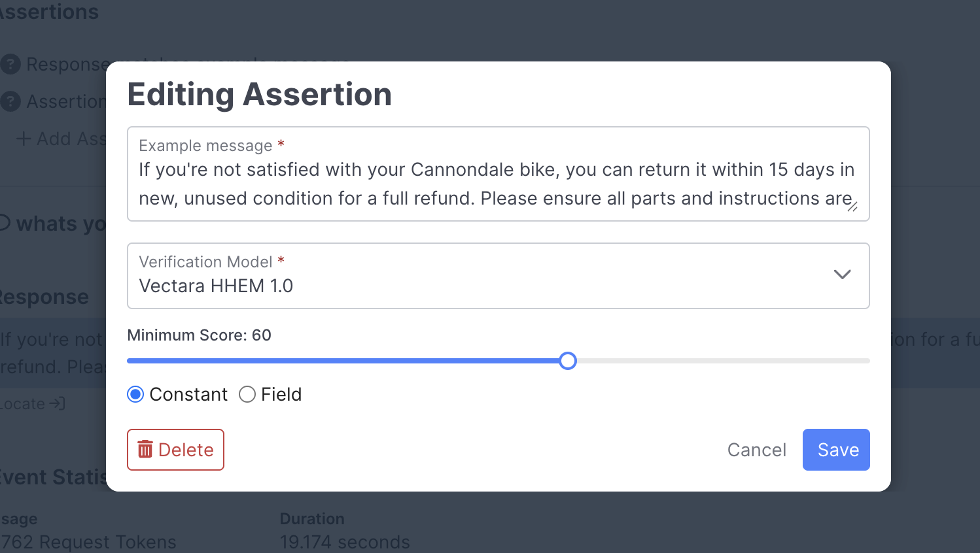Click the 'Add Ass...' text in background

[71, 139]
